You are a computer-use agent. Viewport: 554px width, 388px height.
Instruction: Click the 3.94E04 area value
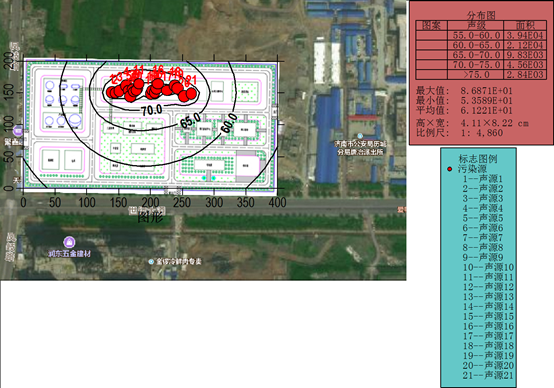point(525,35)
